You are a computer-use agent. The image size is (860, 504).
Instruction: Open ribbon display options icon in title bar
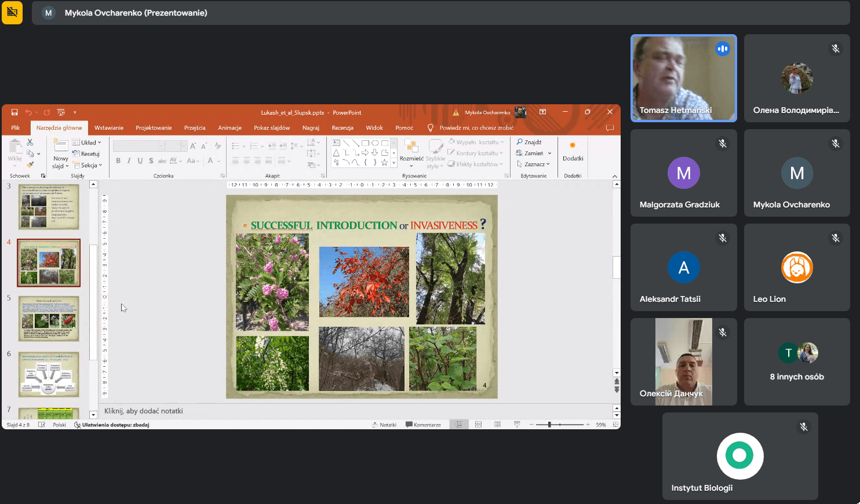click(x=543, y=112)
